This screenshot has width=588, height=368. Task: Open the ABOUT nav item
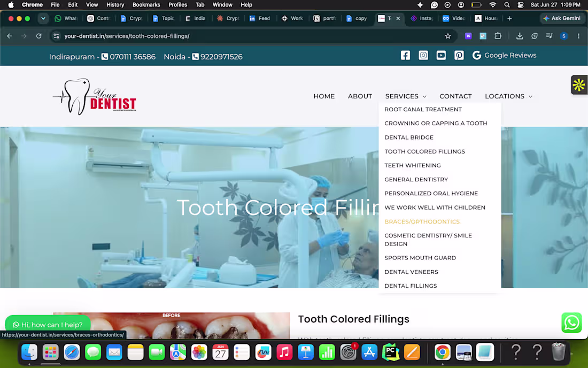360,96
